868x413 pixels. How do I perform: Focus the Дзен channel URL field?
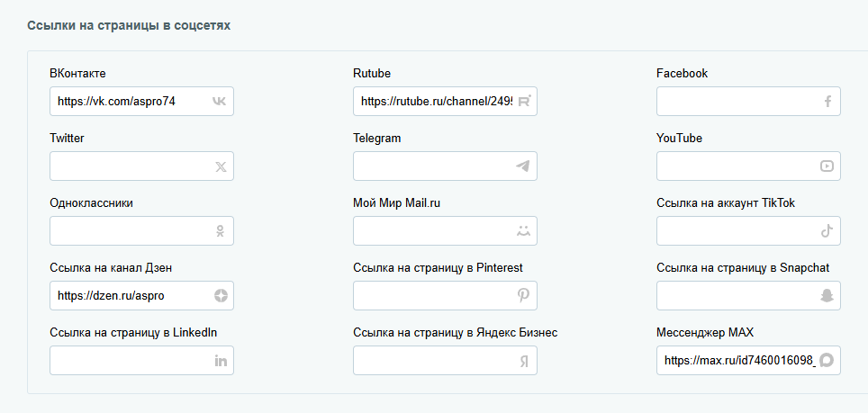[141, 296]
